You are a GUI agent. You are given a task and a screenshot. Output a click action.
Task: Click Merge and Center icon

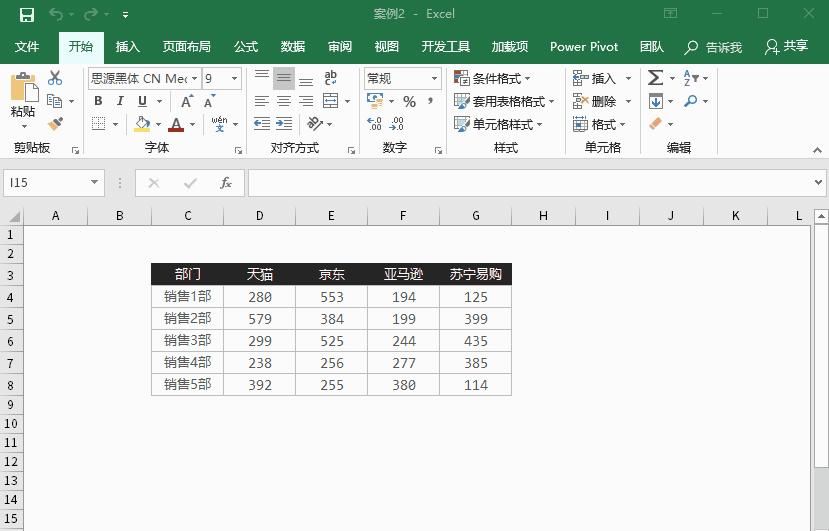[x=330, y=100]
